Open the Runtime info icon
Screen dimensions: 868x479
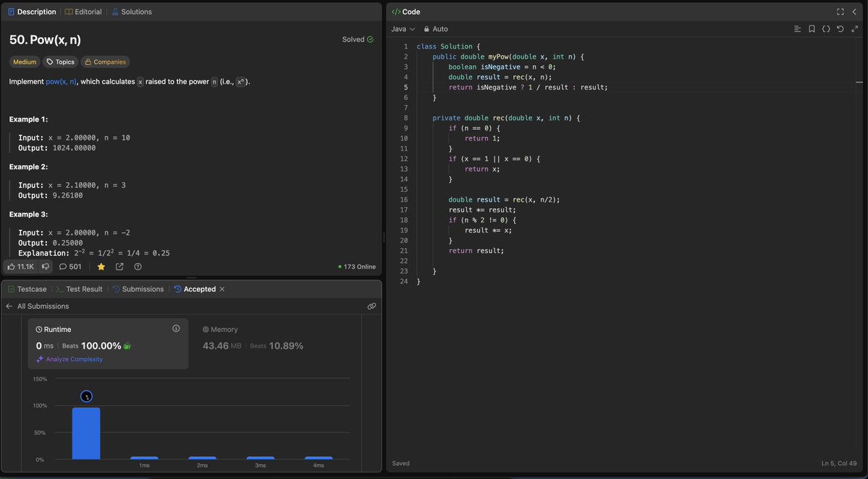(176, 328)
